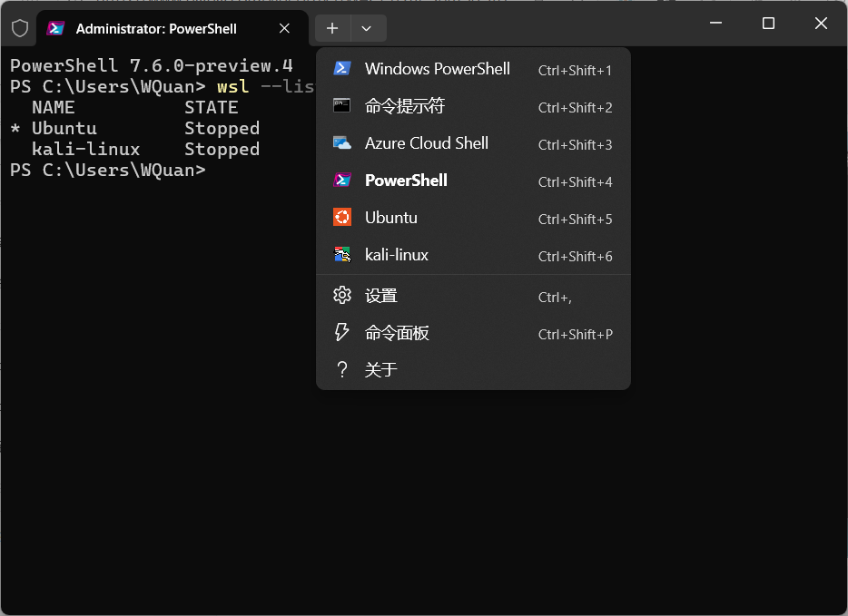Open a new tab with plus button

[x=332, y=28]
